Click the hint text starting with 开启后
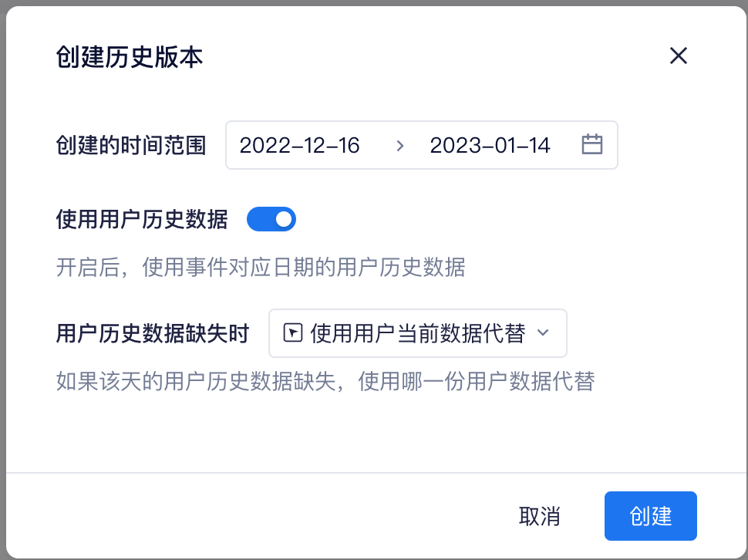Image resolution: width=748 pixels, height=560 pixels. tap(261, 267)
